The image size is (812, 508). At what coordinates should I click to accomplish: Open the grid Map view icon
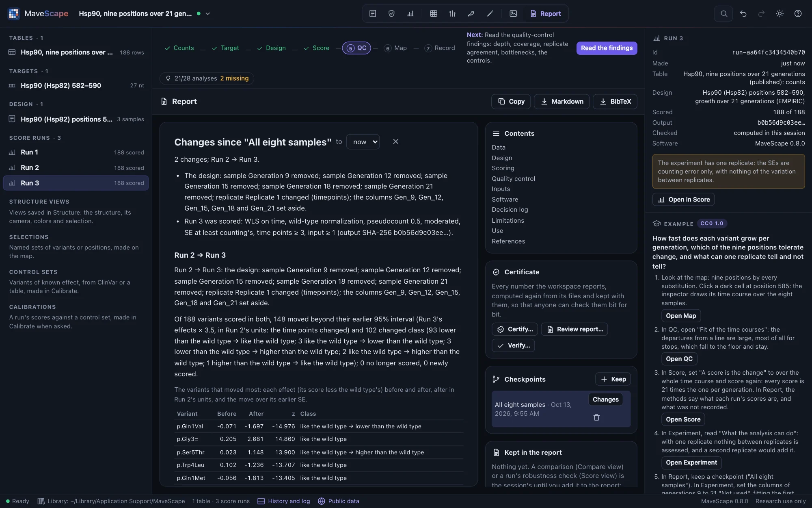[433, 13]
